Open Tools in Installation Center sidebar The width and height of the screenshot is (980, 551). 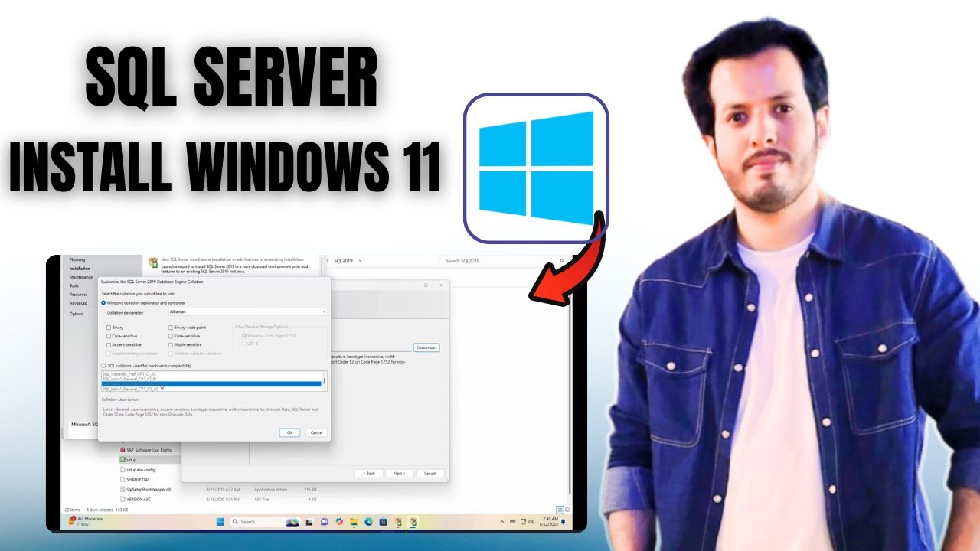point(74,285)
